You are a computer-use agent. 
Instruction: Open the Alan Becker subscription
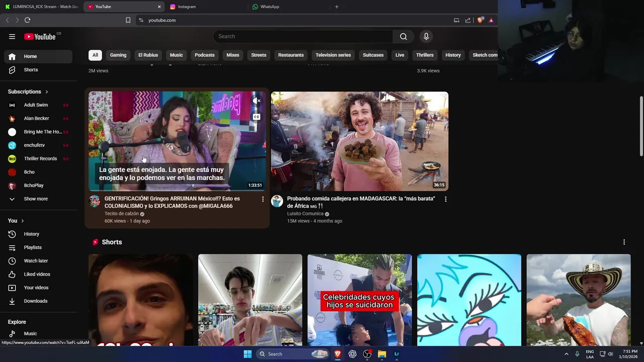click(38, 119)
